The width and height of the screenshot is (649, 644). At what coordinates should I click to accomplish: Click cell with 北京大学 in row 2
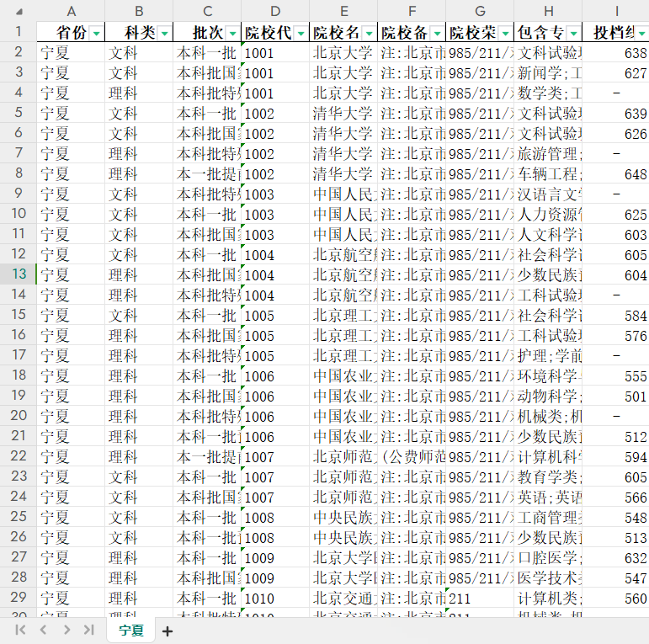tap(343, 52)
